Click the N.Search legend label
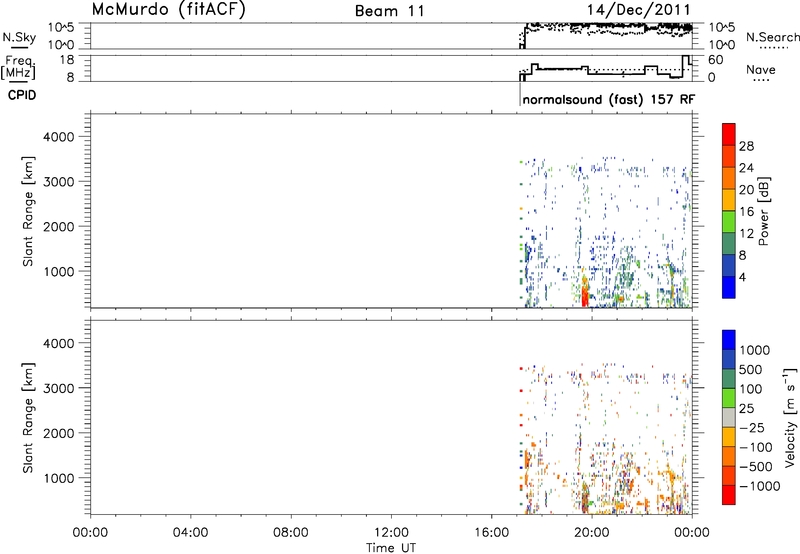 pos(772,37)
